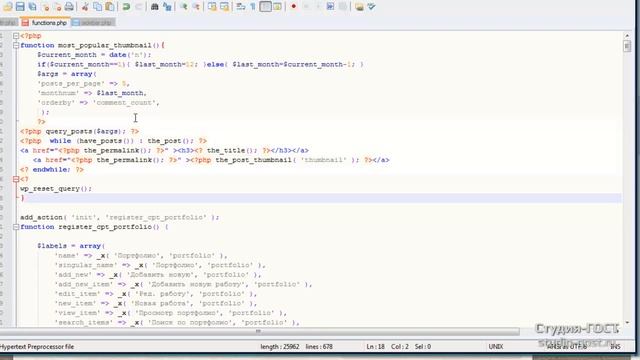Toggle the highlighted indent guide button
The width and height of the screenshot is (640, 360).
[x=265, y=7]
